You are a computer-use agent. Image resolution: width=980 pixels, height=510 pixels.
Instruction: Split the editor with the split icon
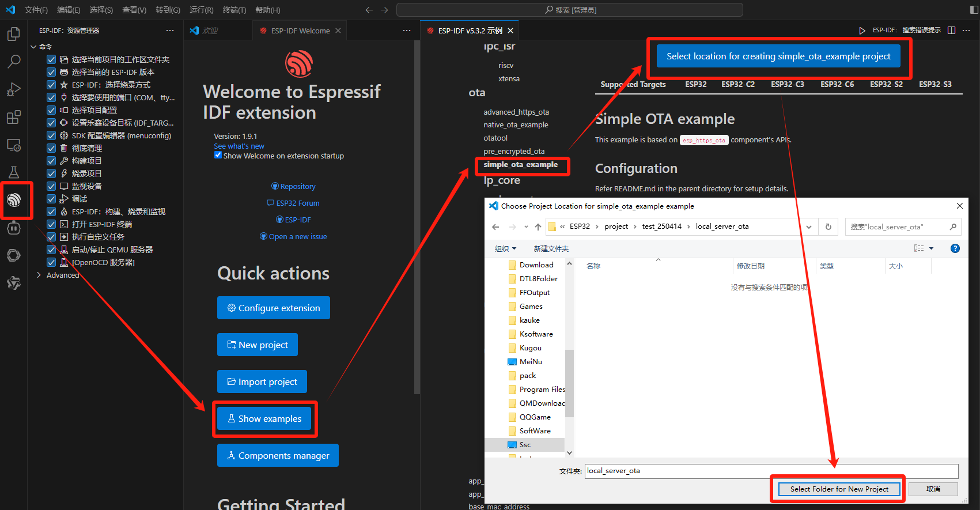951,31
